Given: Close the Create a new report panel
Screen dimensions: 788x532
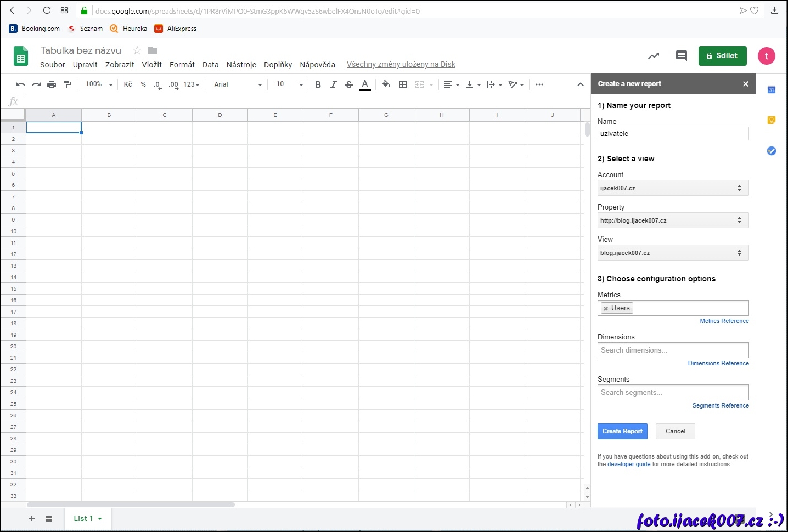Looking at the screenshot, I should pos(745,84).
